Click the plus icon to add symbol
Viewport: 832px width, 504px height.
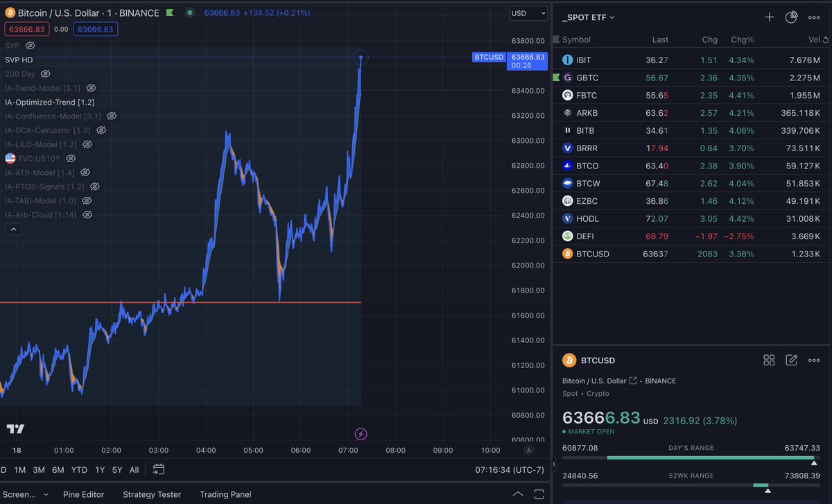point(769,17)
